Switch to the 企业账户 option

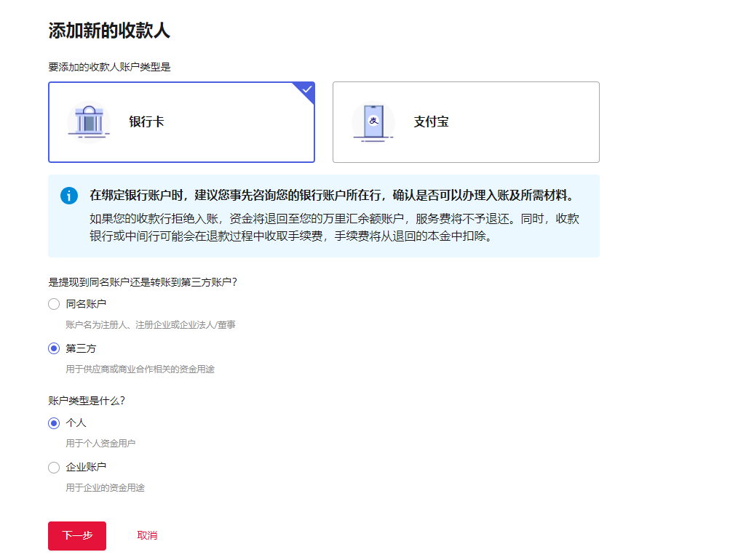pos(54,468)
